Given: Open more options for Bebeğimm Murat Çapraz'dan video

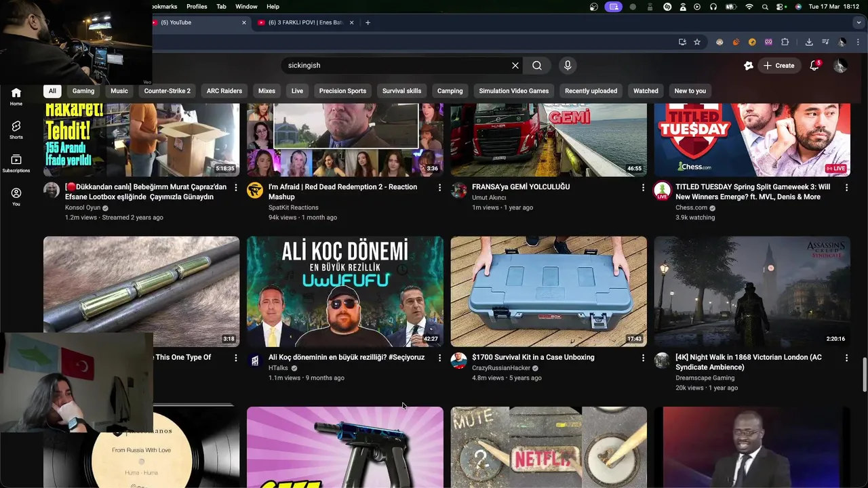Looking at the screenshot, I should tap(236, 187).
